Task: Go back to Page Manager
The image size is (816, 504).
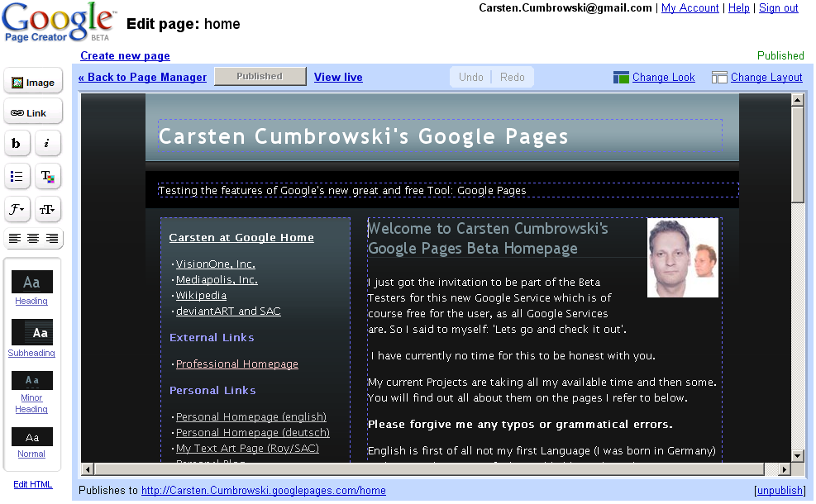Action: [142, 77]
